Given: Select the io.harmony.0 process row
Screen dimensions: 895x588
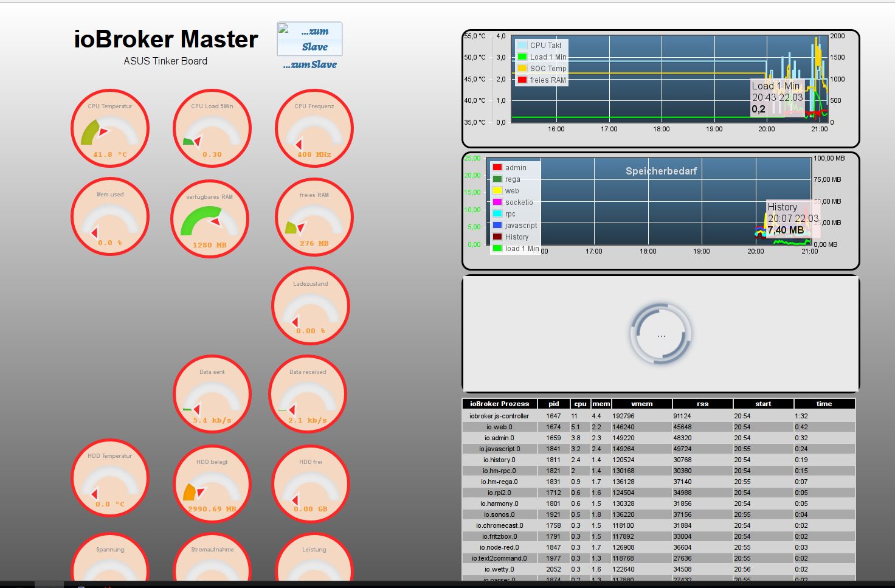Looking at the screenshot, I should point(659,503).
